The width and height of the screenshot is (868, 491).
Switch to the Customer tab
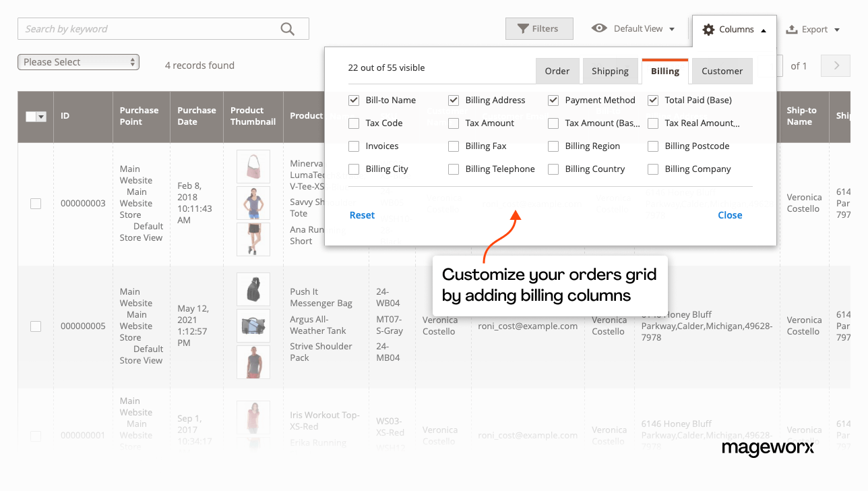coord(722,70)
